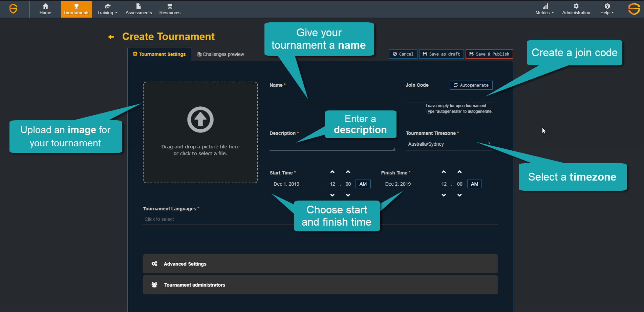Toggle AM/PM for the start time
644x312 pixels.
(363, 184)
